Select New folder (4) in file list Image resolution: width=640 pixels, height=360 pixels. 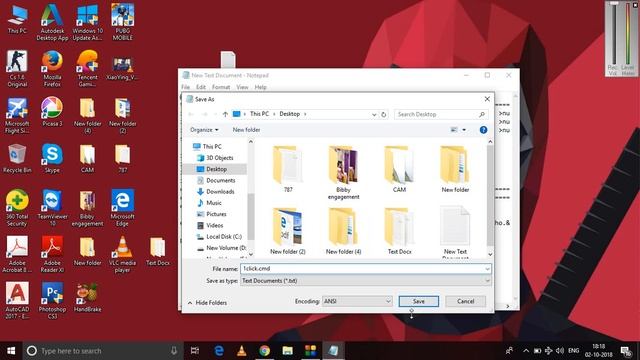point(343,231)
